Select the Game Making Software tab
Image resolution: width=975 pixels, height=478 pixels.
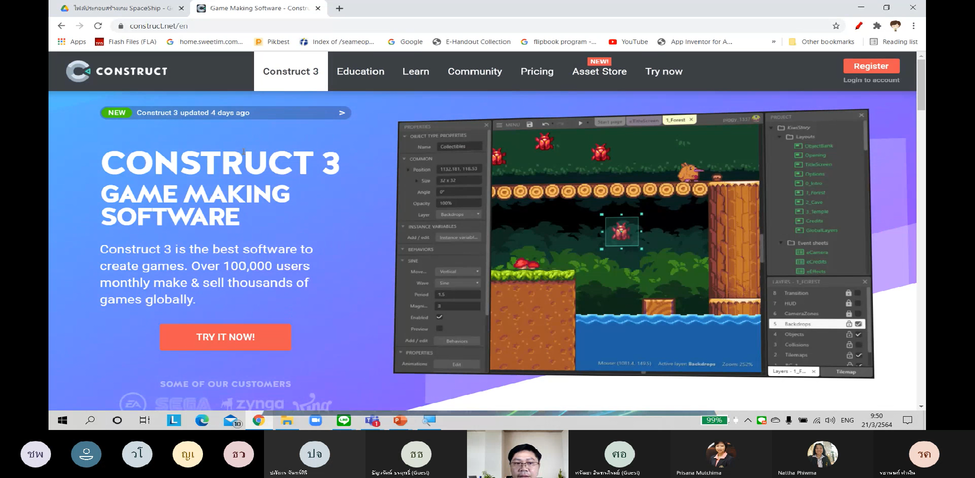click(259, 9)
